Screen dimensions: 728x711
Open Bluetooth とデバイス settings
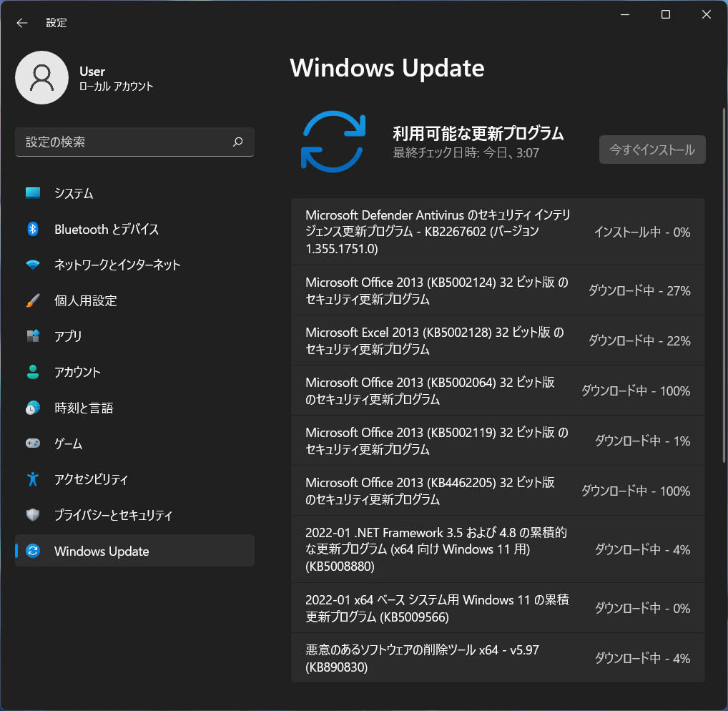[134, 229]
